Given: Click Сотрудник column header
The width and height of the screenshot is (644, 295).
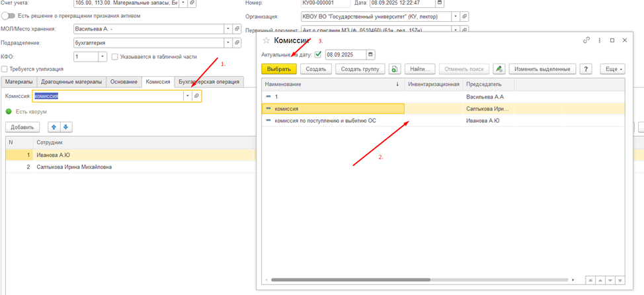Looking at the screenshot, I should [x=143, y=142].
